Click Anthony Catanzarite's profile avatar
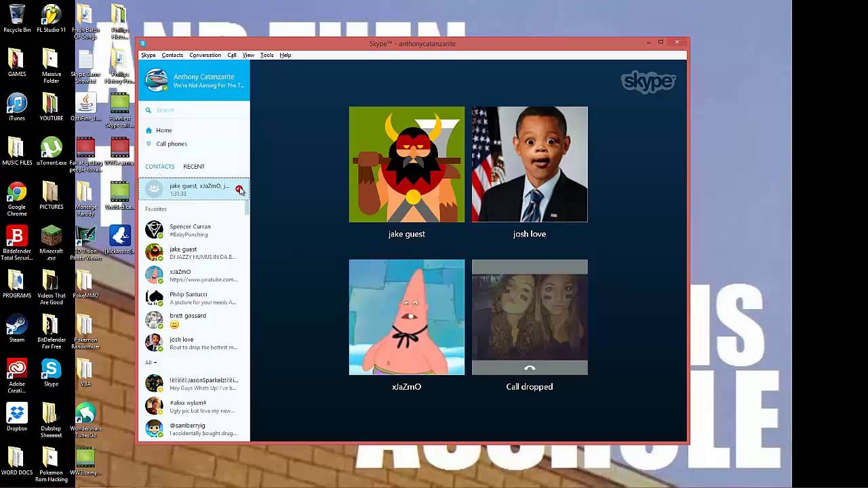Image resolution: width=868 pixels, height=488 pixels. click(157, 80)
